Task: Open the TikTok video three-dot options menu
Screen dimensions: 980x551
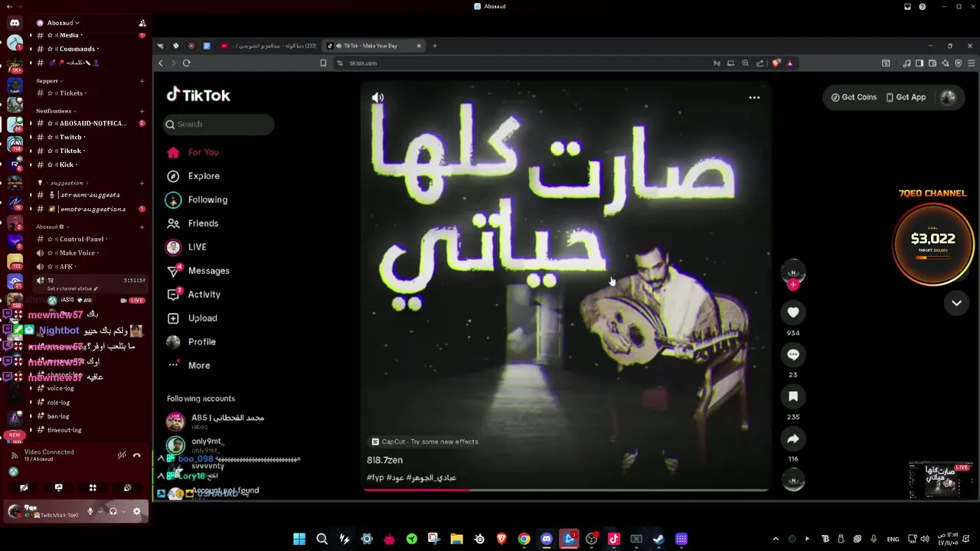Action: click(x=754, y=98)
